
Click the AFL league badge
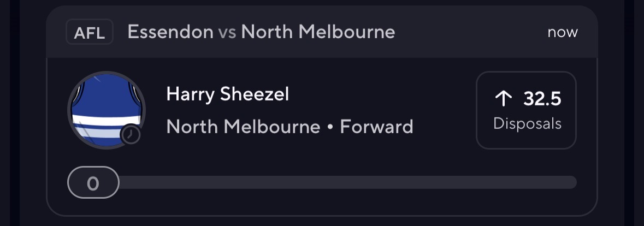click(89, 33)
